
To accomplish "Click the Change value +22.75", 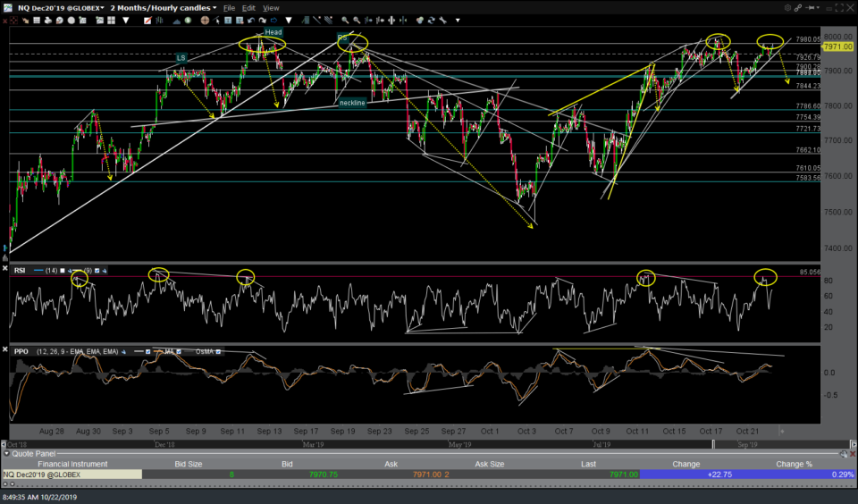I will point(719,475).
